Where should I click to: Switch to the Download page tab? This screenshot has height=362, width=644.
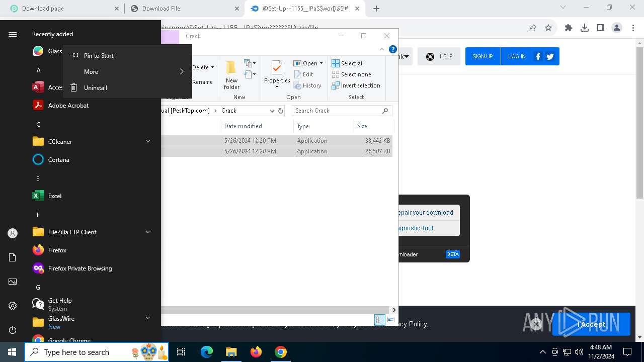pos(63,9)
